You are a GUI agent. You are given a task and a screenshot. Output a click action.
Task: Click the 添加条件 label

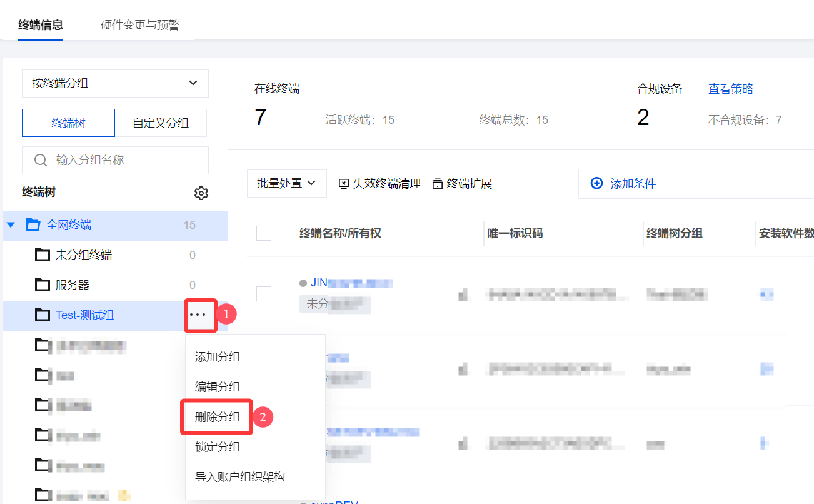pos(633,184)
